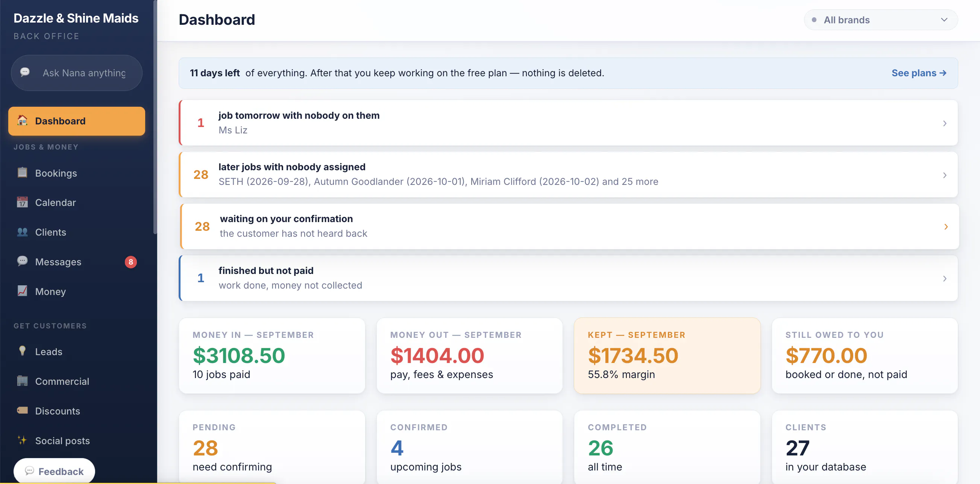The width and height of the screenshot is (980, 484).
Task: Click the red 8 unread badge on Messages
Action: tap(130, 262)
